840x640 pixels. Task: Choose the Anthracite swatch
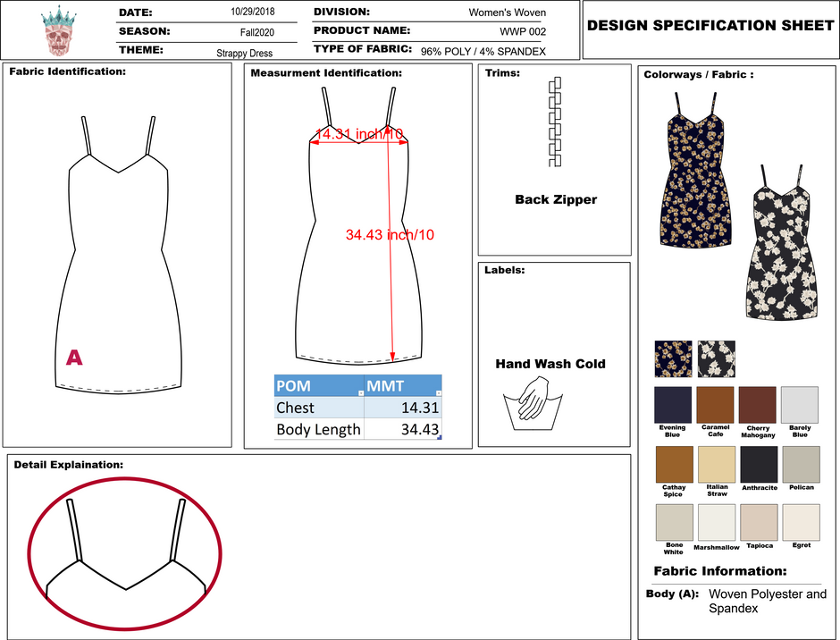click(759, 465)
